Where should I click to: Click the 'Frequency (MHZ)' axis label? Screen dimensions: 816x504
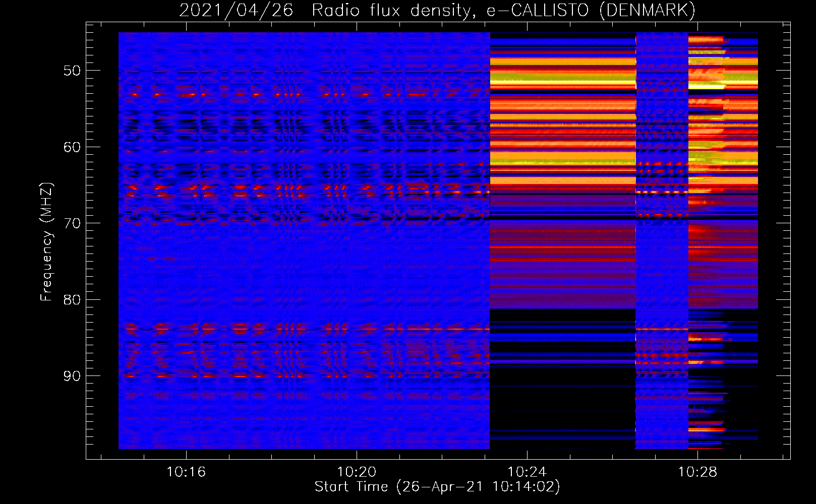tap(46, 242)
